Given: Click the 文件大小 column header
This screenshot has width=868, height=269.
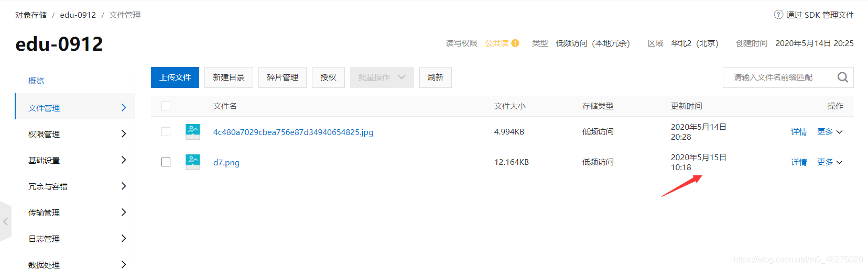Looking at the screenshot, I should (x=509, y=106).
